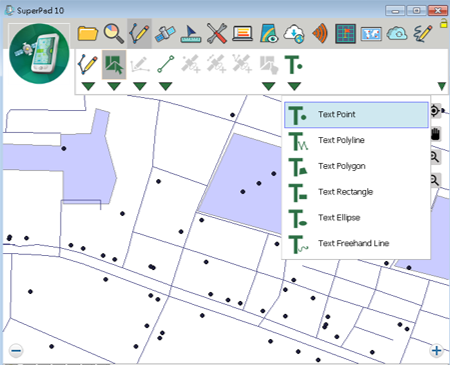
Task: Choose Text Polyline from the menu
Action: (x=356, y=140)
